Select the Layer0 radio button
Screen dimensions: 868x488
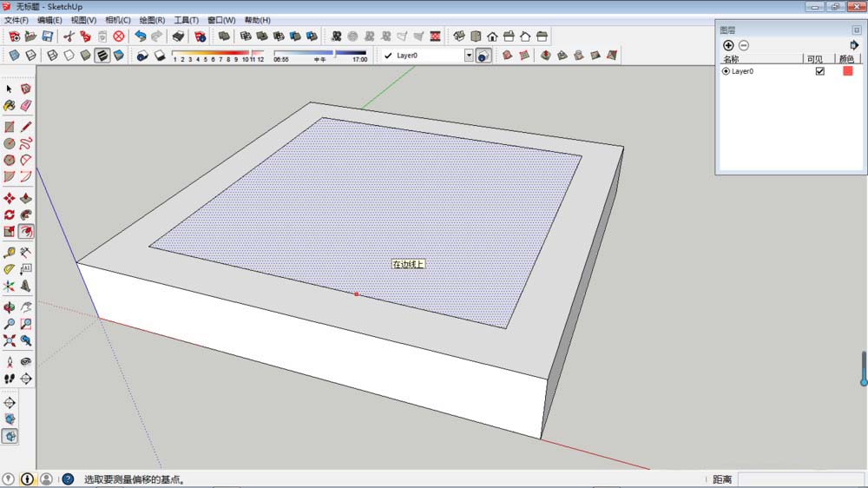[x=726, y=71]
